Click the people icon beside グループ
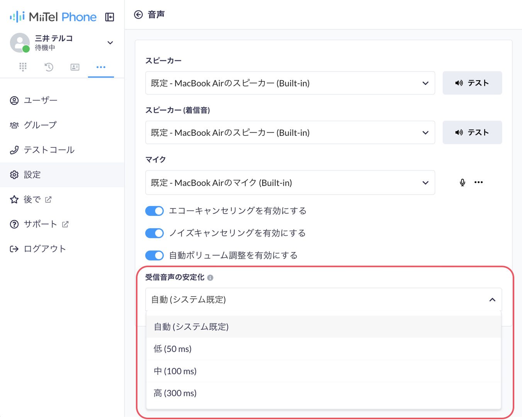522x420 pixels. click(14, 125)
